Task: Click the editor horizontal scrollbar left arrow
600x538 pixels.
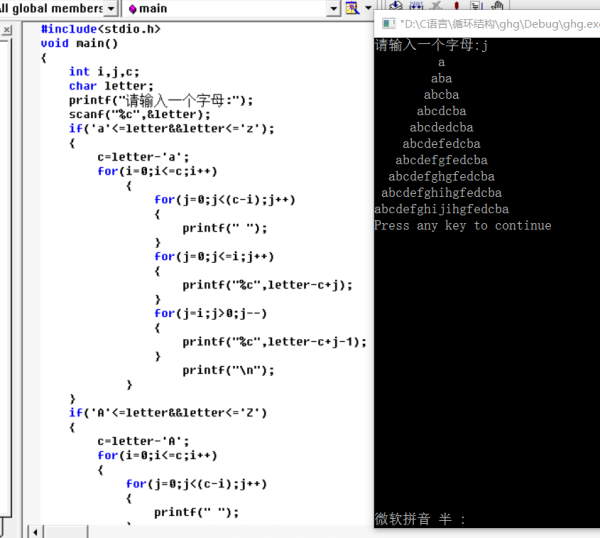Action: pyautogui.click(x=36, y=532)
